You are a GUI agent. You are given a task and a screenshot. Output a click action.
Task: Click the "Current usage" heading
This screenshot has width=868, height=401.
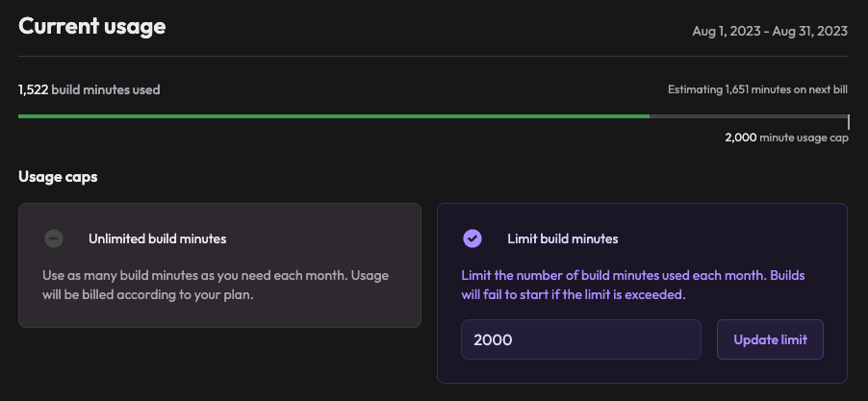click(x=92, y=27)
